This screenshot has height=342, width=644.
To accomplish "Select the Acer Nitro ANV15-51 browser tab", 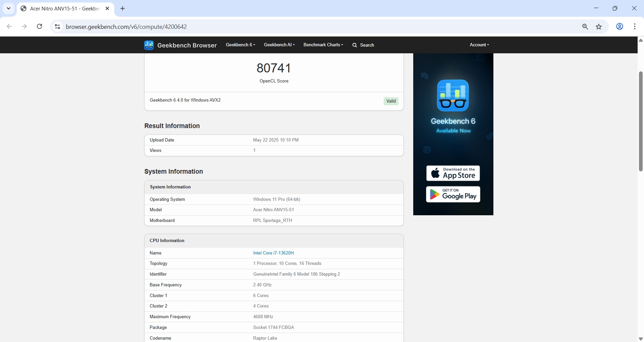I will click(65, 9).
